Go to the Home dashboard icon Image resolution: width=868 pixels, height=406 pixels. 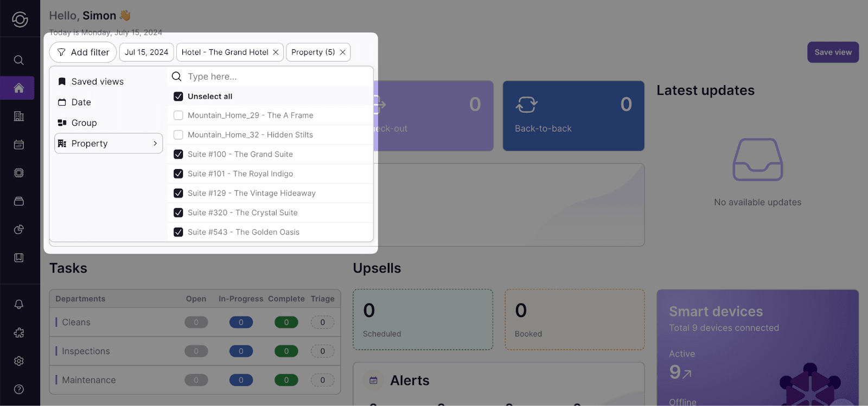(19, 88)
